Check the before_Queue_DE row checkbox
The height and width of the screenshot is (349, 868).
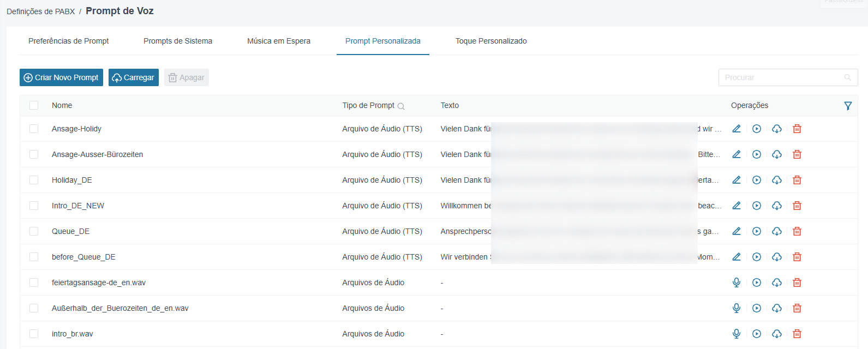pyautogui.click(x=34, y=257)
